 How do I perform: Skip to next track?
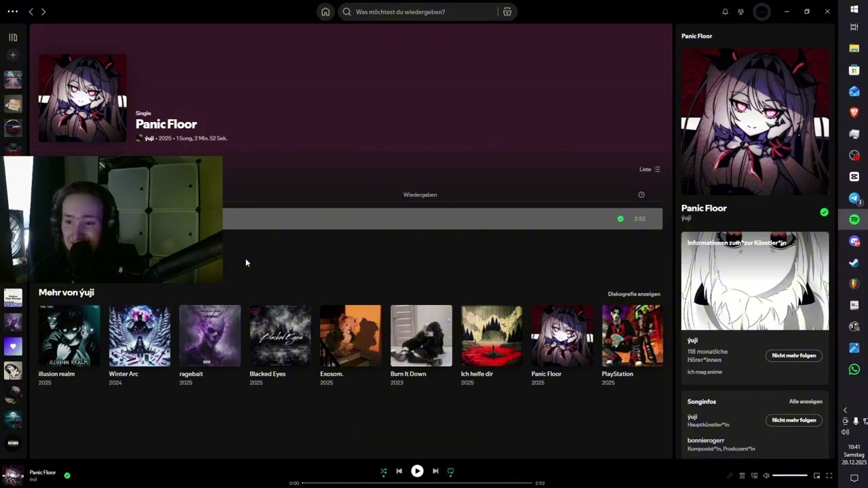click(435, 471)
